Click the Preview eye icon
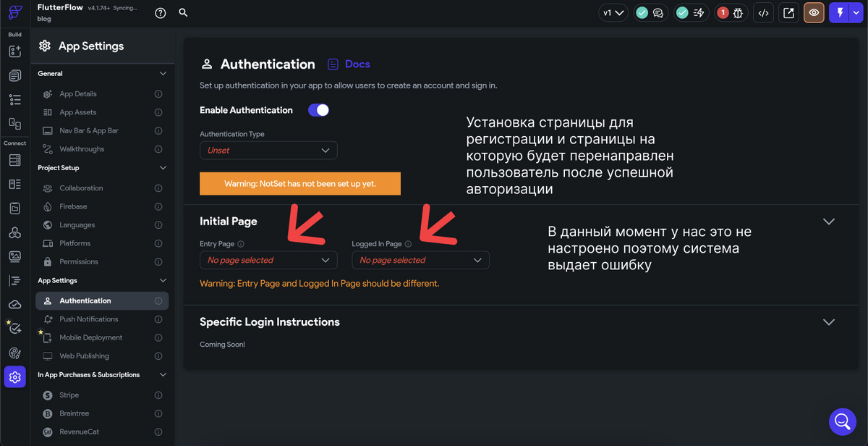Screen dimensions: 868x446 tap(814, 12)
